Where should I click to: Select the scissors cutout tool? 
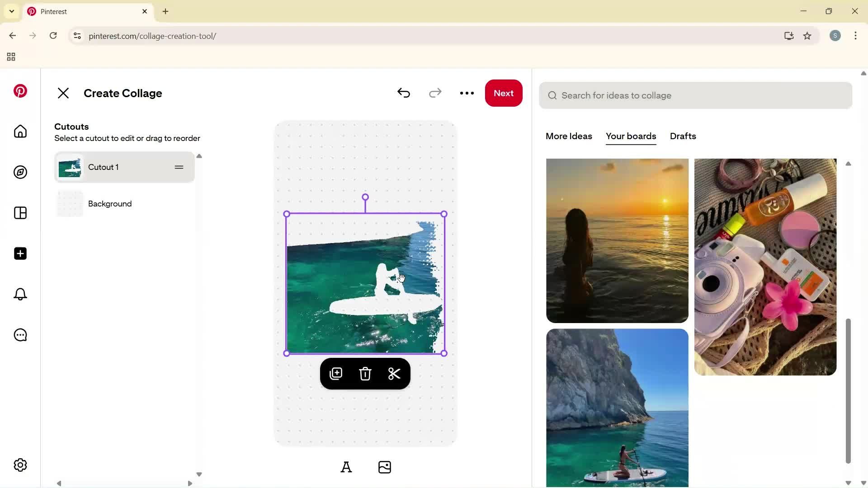[394, 374]
